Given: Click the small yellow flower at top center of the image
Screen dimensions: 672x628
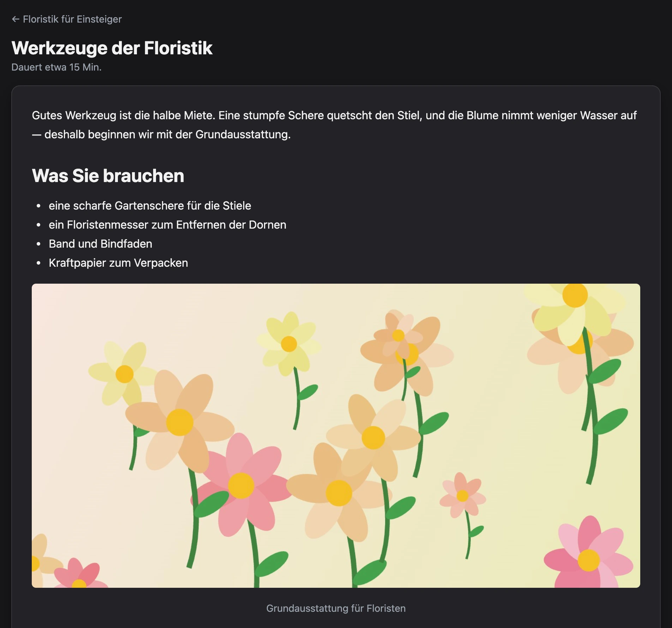Looking at the screenshot, I should pos(289,344).
